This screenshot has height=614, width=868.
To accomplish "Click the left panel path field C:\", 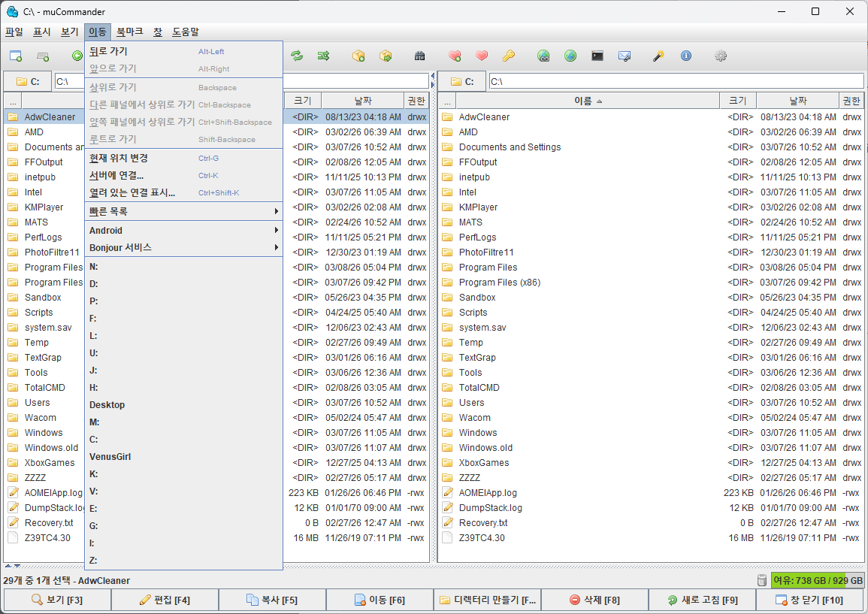I will pyautogui.click(x=240, y=81).
